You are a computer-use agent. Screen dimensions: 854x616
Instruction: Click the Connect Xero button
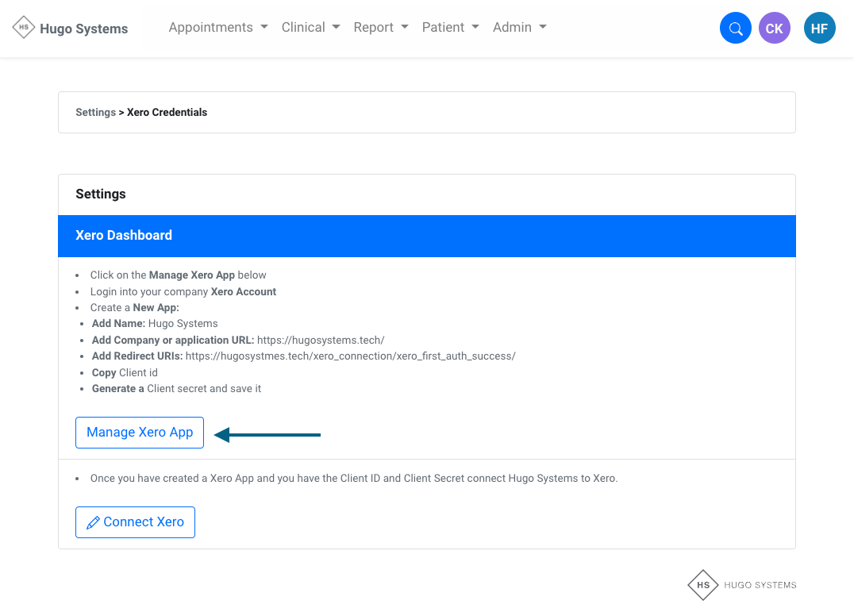pos(135,522)
